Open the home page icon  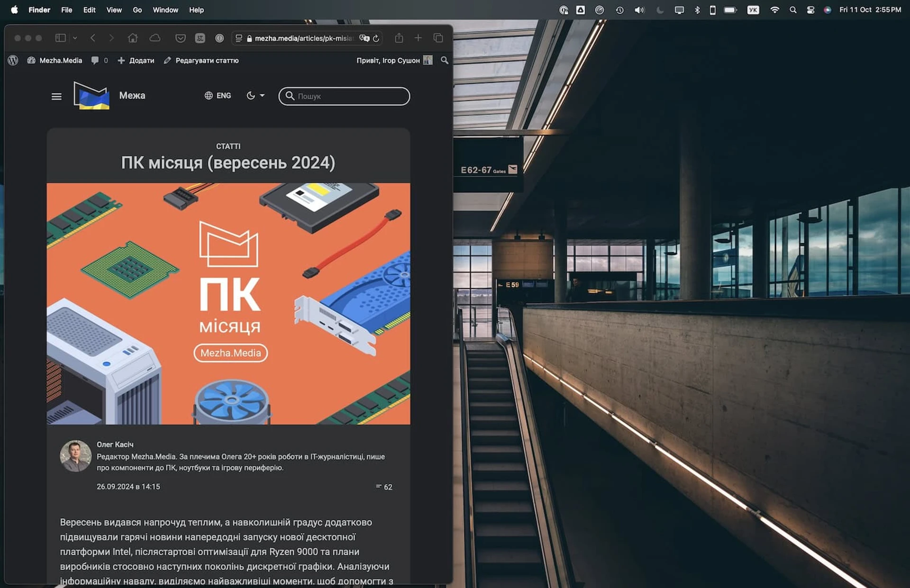(133, 38)
